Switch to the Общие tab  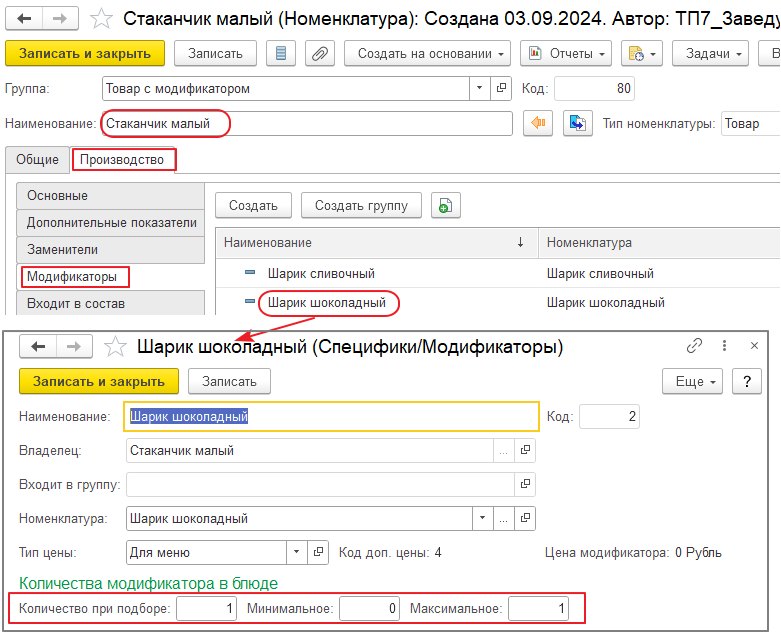pyautogui.click(x=37, y=159)
